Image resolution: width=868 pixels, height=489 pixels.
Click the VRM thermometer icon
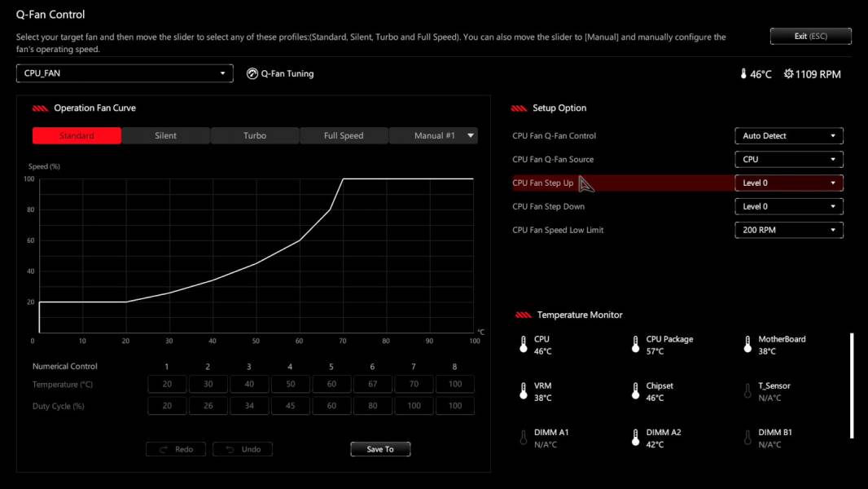(524, 391)
